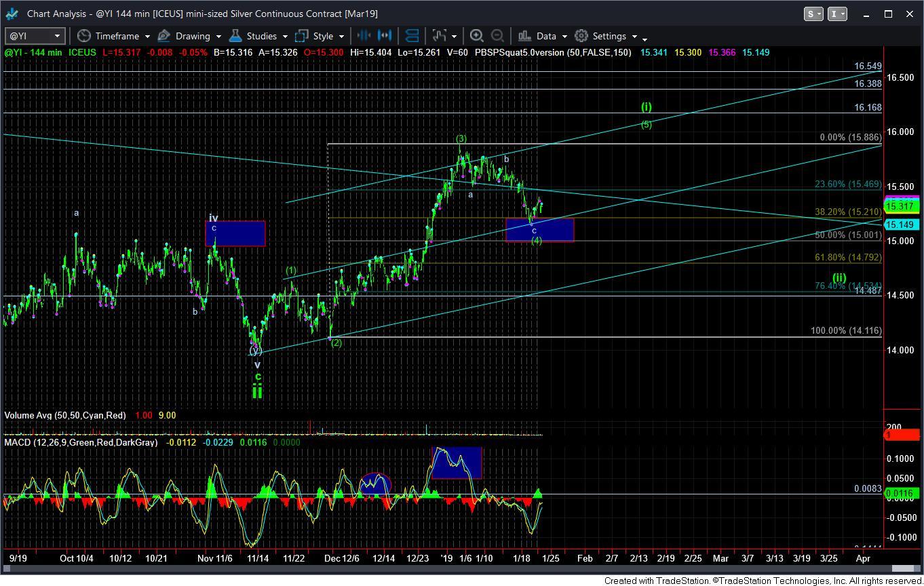Screen dimensions: 924x586
Task: Click the PBSPSquat5.0version study label
Action: point(553,52)
